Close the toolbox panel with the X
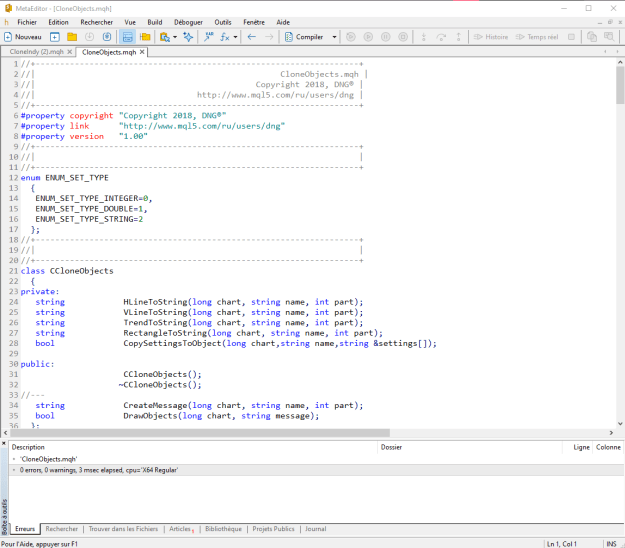 [4, 443]
